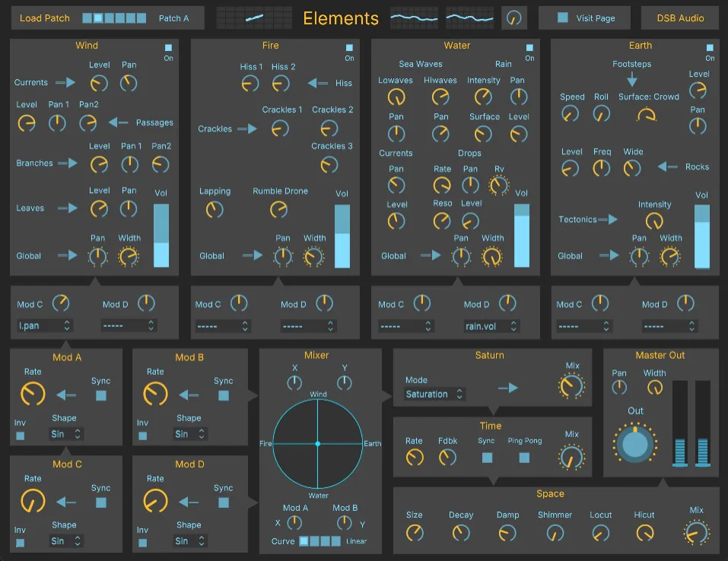Image resolution: width=728 pixels, height=561 pixels.
Task: Click the Vol level slider in the Water panel
Action: [522, 236]
